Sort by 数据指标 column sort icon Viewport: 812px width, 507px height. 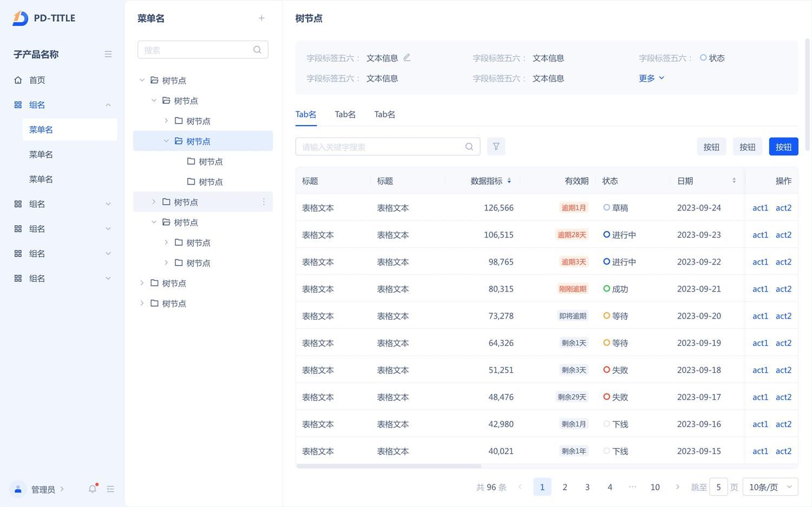(x=509, y=181)
